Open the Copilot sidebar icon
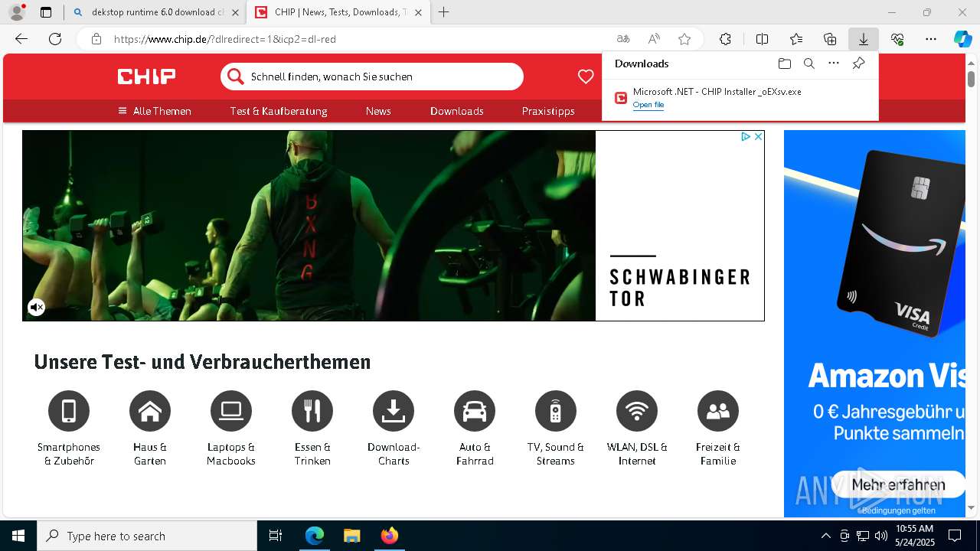 point(962,39)
